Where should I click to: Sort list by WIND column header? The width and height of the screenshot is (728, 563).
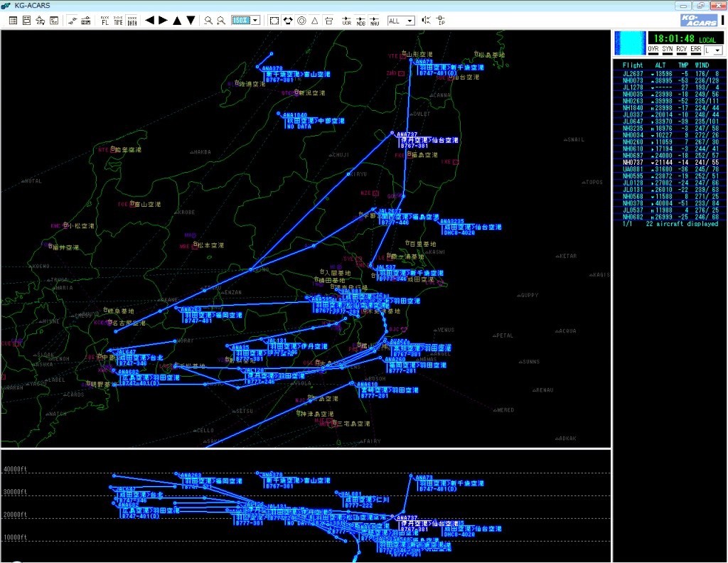pos(702,65)
